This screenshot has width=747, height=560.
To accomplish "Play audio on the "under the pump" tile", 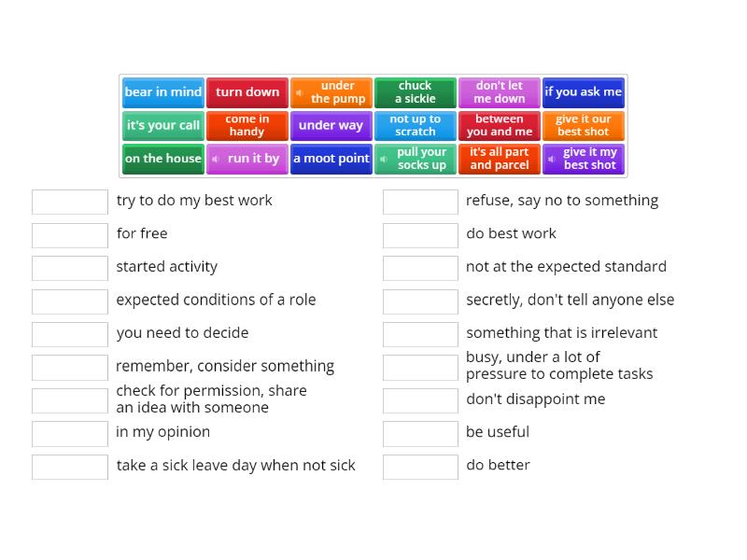I will (301, 92).
